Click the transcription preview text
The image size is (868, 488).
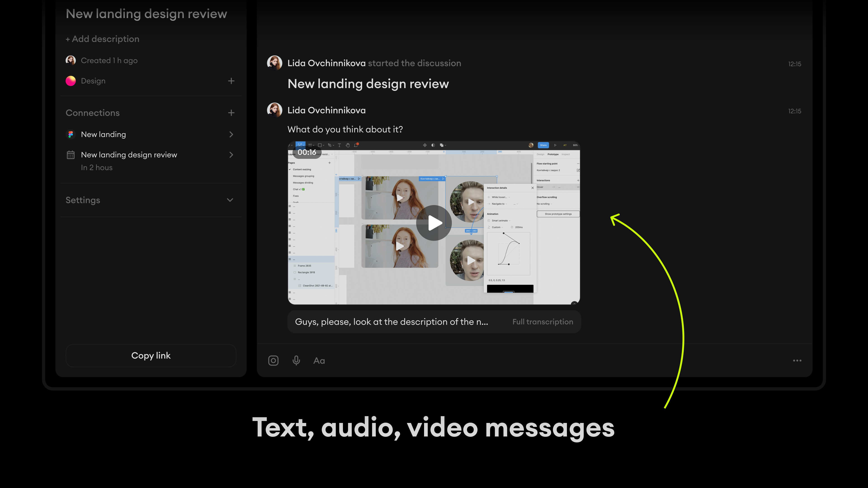391,322
